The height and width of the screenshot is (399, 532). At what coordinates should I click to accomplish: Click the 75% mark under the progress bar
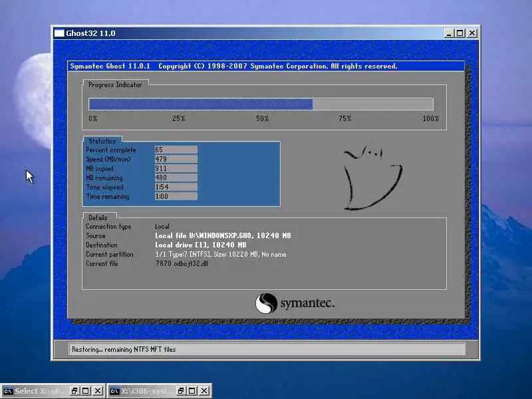(344, 118)
